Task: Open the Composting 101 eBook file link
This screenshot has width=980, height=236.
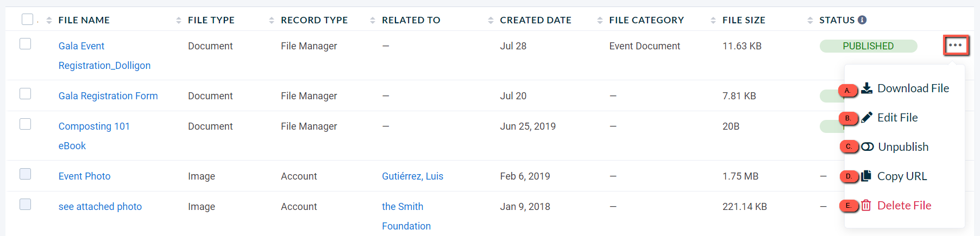Action: point(94,136)
